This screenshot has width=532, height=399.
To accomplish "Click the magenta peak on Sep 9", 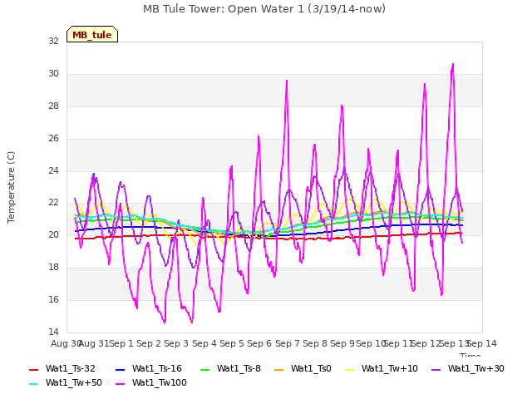I will (x=342, y=106).
